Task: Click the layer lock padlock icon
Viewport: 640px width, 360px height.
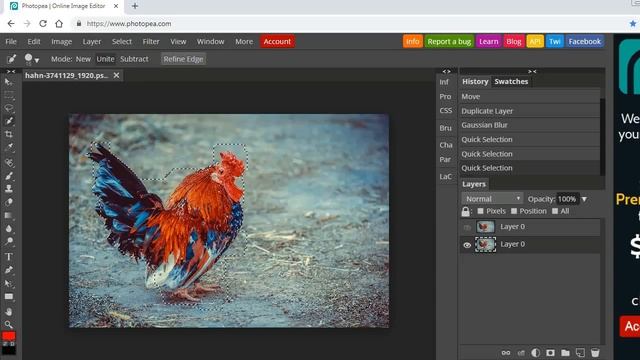Action: (x=465, y=211)
